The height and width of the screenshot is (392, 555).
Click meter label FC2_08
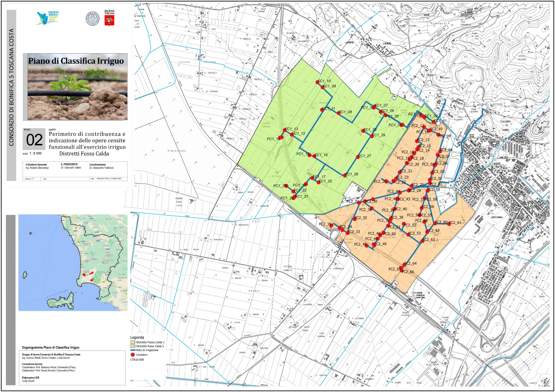point(446,150)
